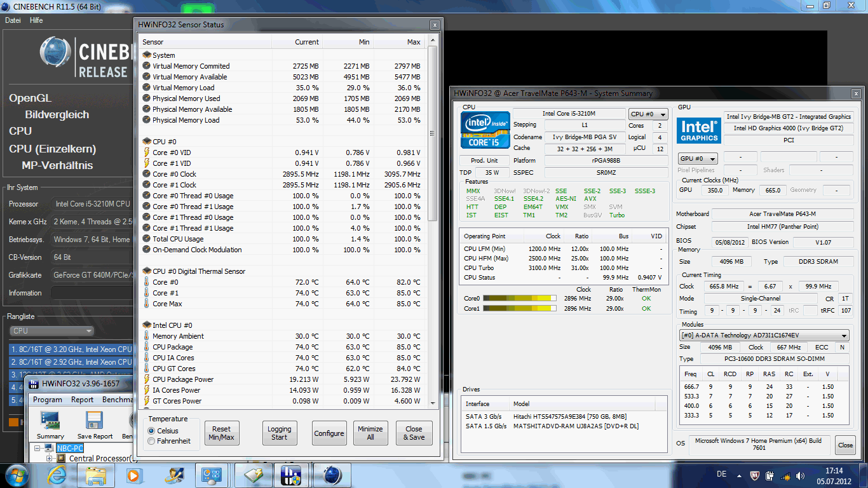Switch to HWiNFO32 taskbar button

pyautogui.click(x=292, y=475)
